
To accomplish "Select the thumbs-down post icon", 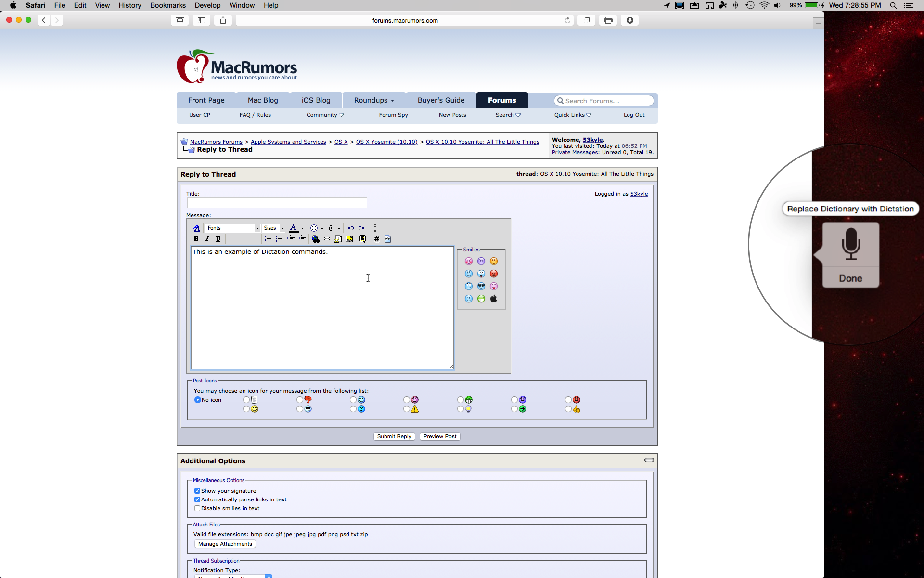I will click(x=300, y=400).
